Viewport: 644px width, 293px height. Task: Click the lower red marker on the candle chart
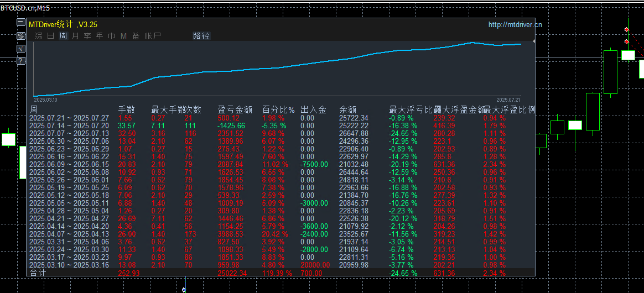point(626,42)
